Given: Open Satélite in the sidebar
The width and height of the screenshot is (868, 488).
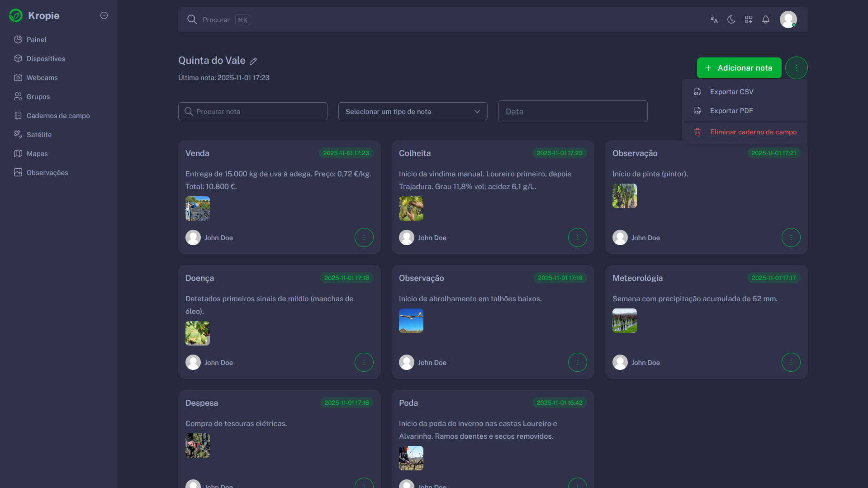Looking at the screenshot, I should [39, 135].
